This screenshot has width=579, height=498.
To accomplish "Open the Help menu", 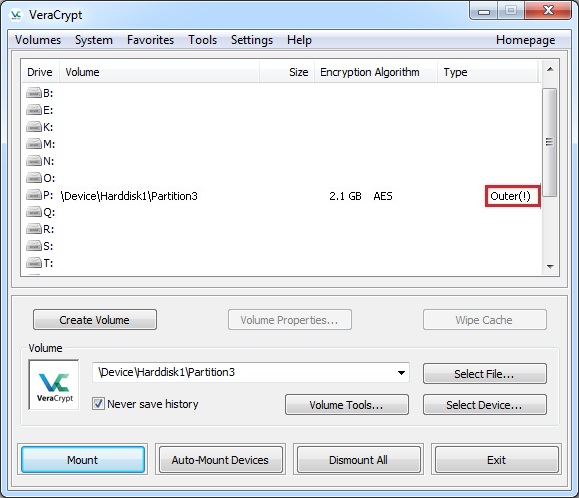I will coord(299,40).
